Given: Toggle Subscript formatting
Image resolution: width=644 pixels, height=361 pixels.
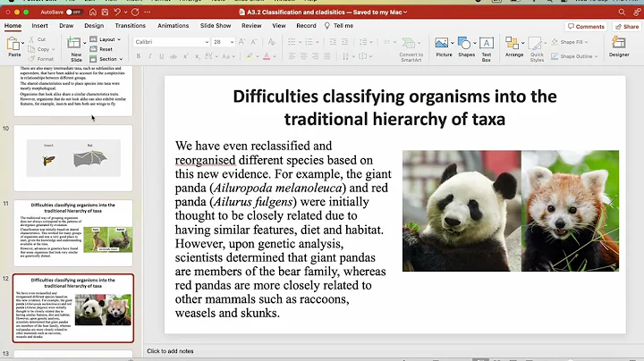Looking at the screenshot, I should tap(197, 56).
